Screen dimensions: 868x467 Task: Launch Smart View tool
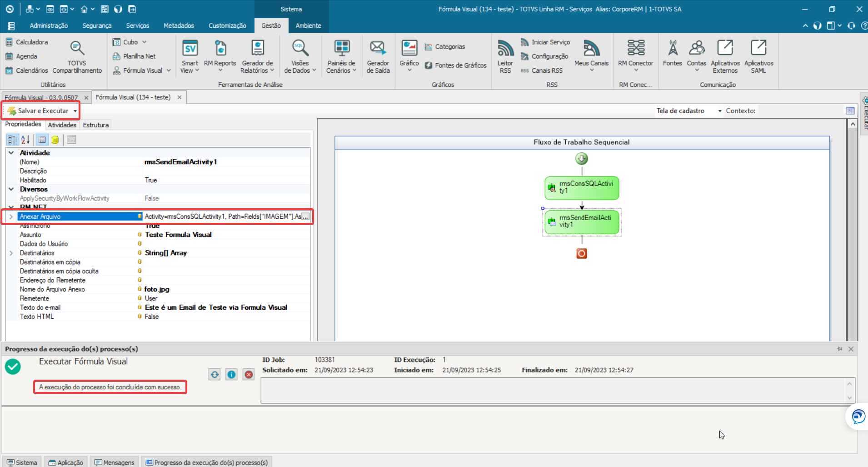[190, 56]
